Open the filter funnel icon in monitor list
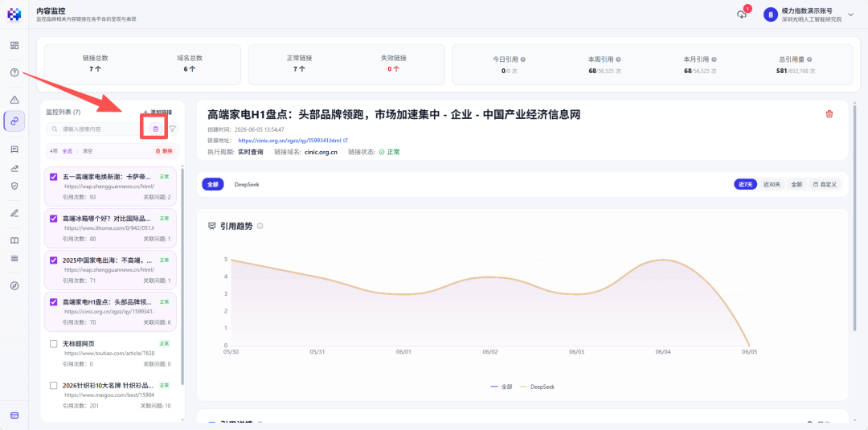Viewport: 868px width, 430px height. click(173, 129)
